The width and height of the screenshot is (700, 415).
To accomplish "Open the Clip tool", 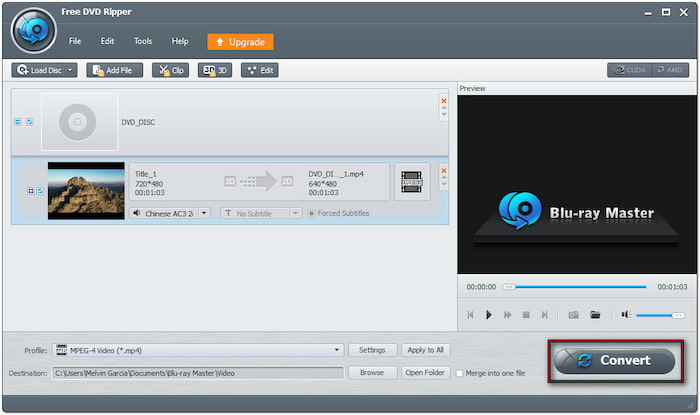I will 171,70.
